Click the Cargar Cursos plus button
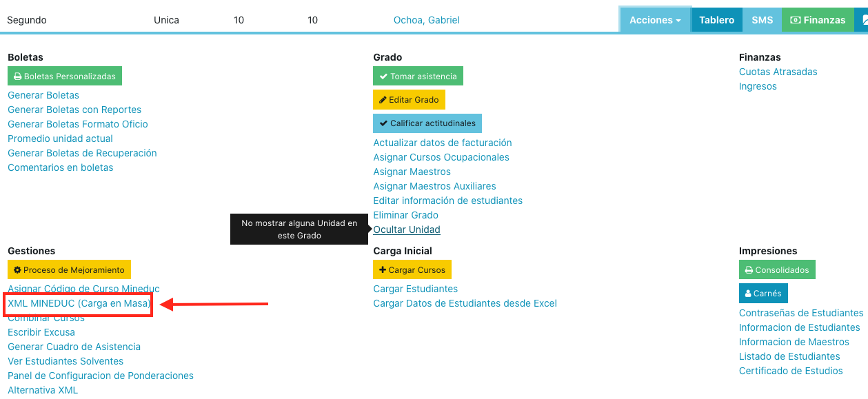 click(x=412, y=269)
